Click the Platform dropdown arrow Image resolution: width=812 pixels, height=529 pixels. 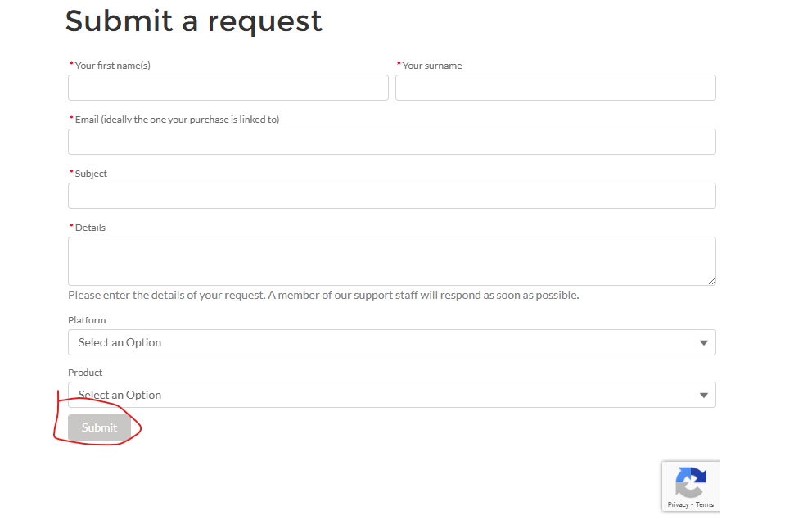pos(703,343)
